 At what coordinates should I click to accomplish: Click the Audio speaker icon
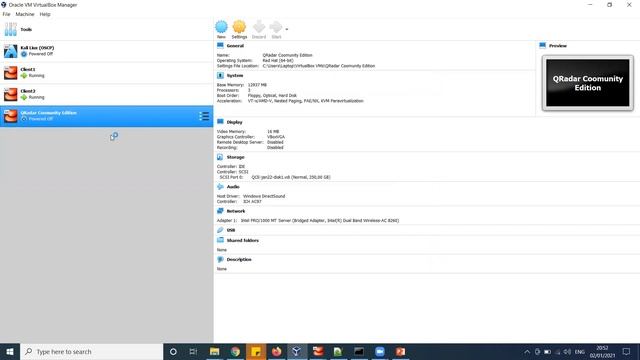[220, 187]
